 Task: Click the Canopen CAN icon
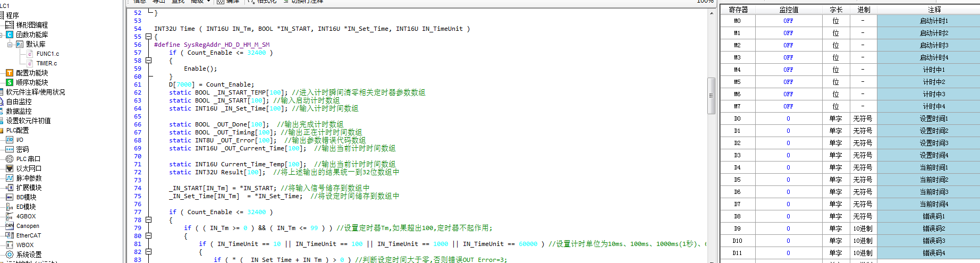10,226
